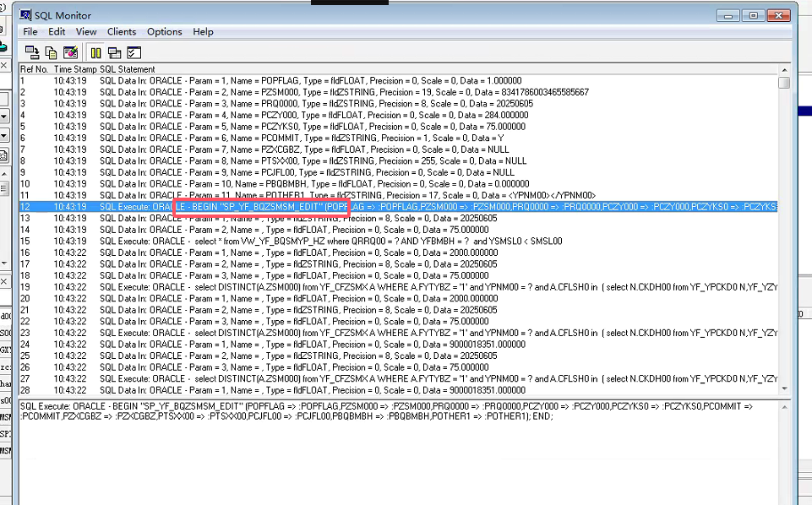Select row 24 with Data = 9000018351.000000
The width and height of the screenshot is (812, 505).
(x=398, y=344)
